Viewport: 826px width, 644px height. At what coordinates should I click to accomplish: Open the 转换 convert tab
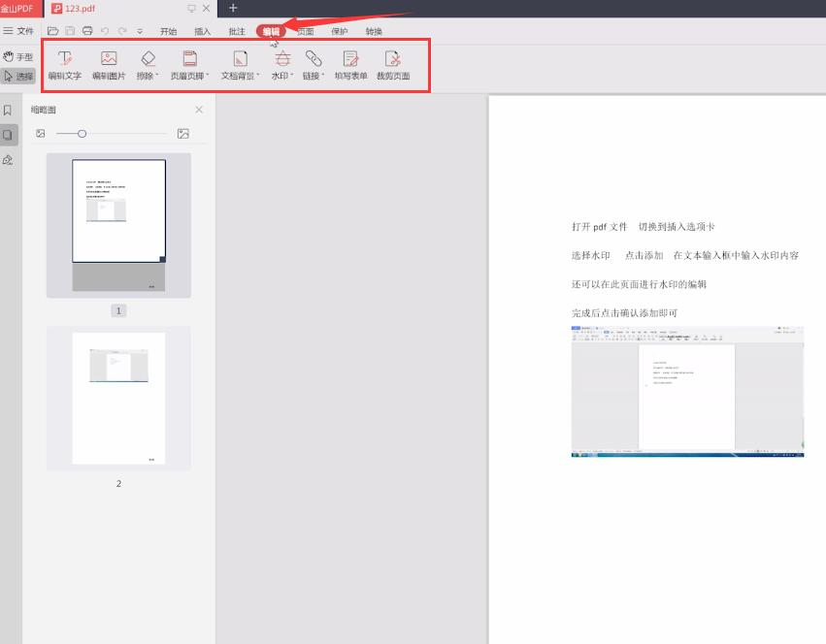(x=374, y=32)
